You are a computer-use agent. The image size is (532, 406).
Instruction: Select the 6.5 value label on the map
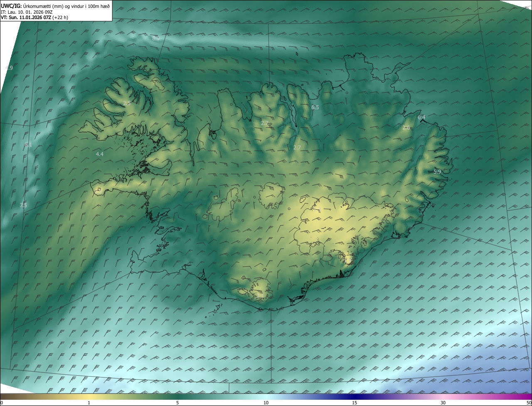315,108
